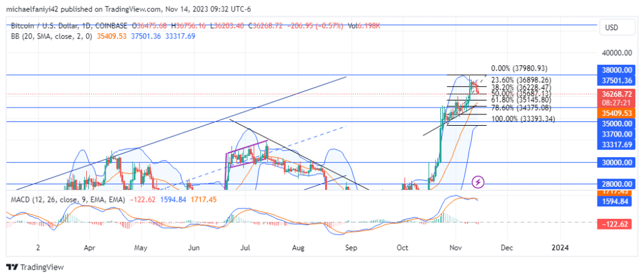This screenshot has height=278, width=644.
Task: Click the Aug label on time axis
Action: click(299, 248)
